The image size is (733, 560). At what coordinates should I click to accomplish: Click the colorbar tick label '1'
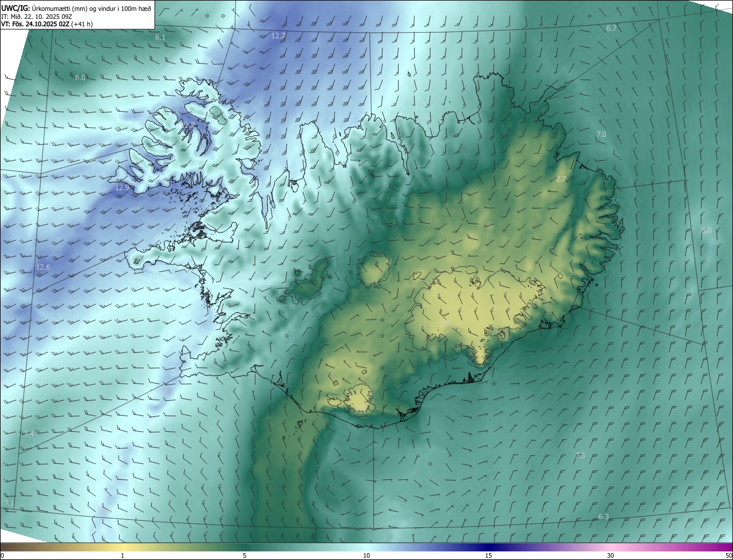(123, 555)
